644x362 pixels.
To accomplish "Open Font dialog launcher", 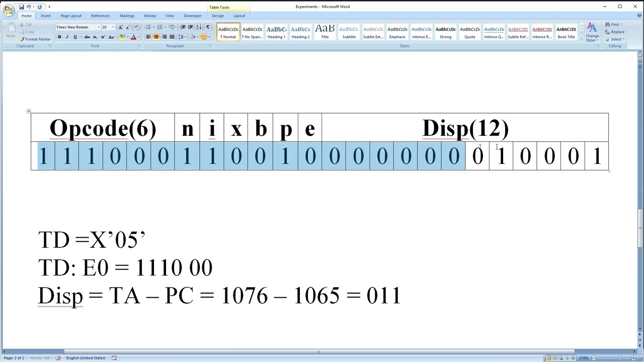I will click(139, 46).
